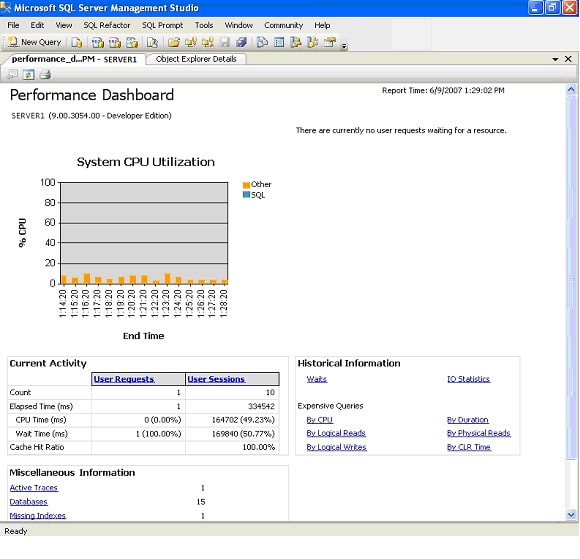
Task: Open the Properties Window toolbar icon
Action: 330,42
